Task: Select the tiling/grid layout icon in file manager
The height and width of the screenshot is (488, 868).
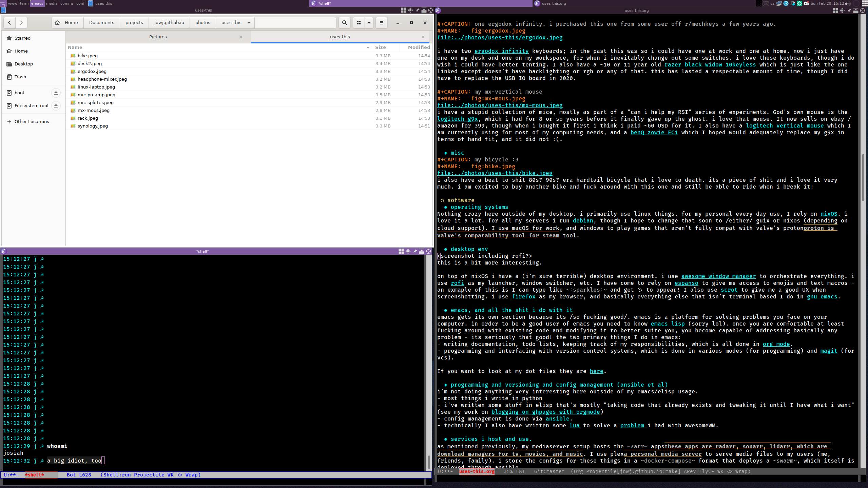Action: pyautogui.click(x=359, y=22)
